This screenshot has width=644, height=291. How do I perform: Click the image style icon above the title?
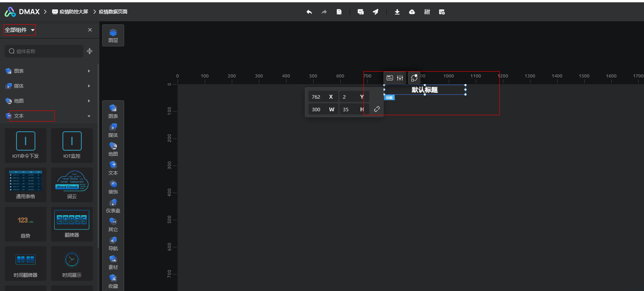tap(390, 78)
